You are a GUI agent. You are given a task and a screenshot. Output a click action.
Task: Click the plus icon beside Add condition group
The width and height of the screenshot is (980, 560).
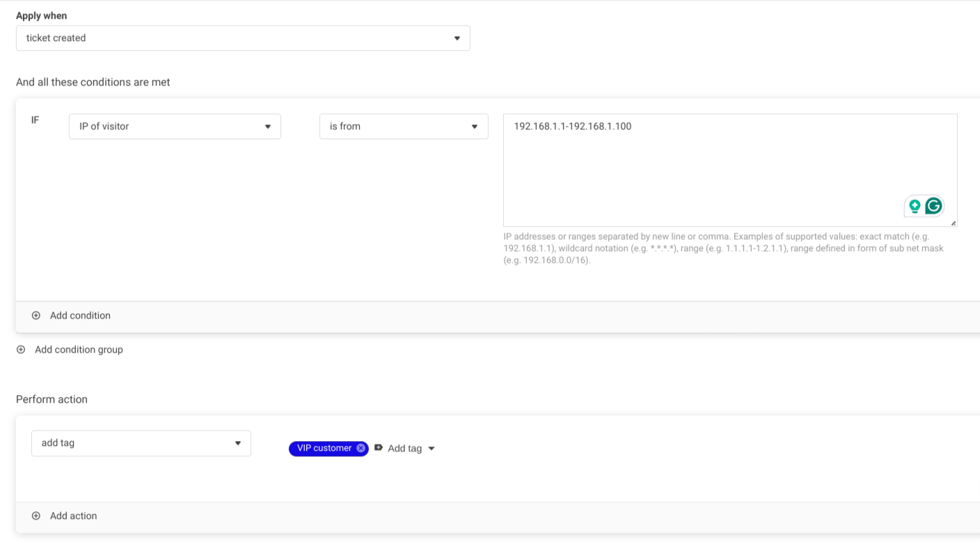pyautogui.click(x=21, y=350)
